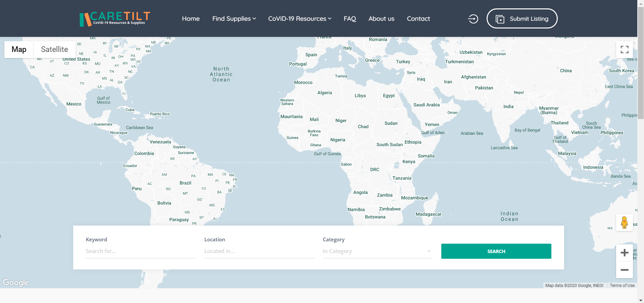
Task: Expand the CoViD-19 Resources menu
Action: (x=300, y=19)
